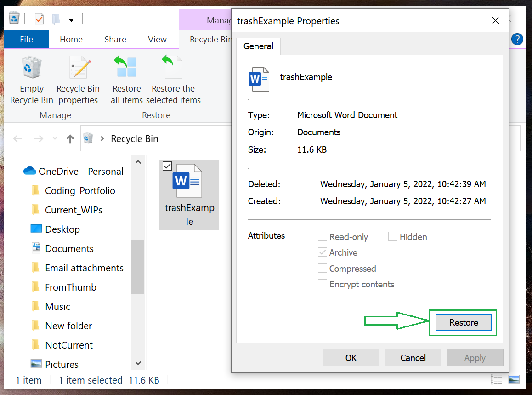This screenshot has height=395, width=532.
Task: Select Desktop in navigation pane
Action: click(55, 229)
